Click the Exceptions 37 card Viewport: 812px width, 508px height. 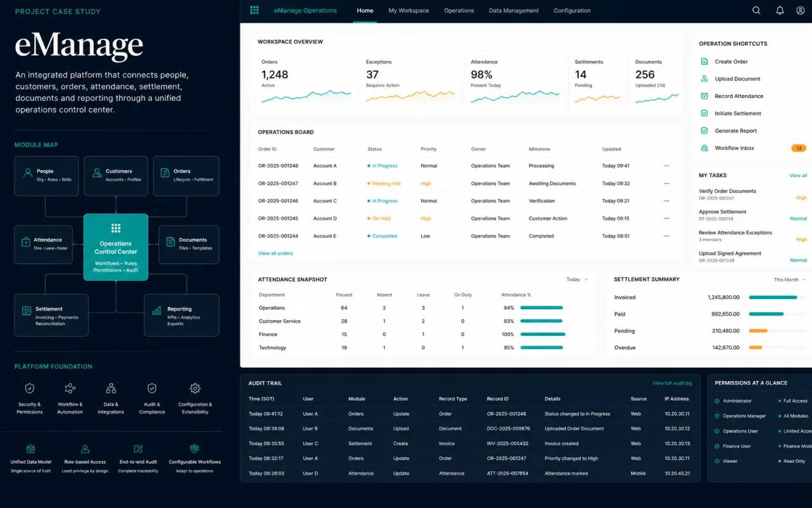pyautogui.click(x=410, y=81)
